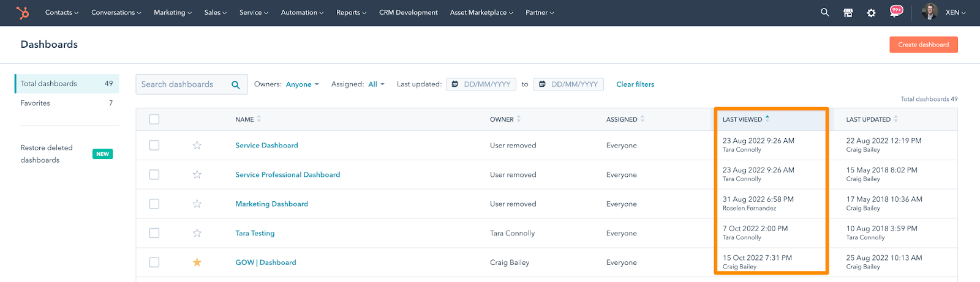The width and height of the screenshot is (980, 282).
Task: Click the Clear filters link
Action: click(635, 84)
